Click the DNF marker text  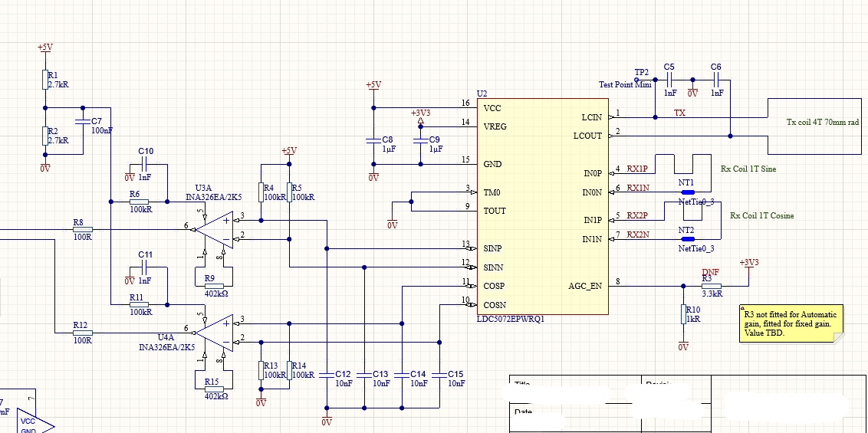710,272
